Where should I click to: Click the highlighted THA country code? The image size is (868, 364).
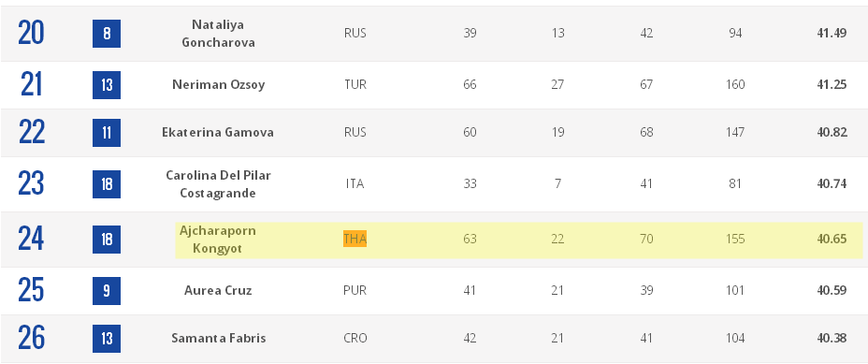pos(354,239)
